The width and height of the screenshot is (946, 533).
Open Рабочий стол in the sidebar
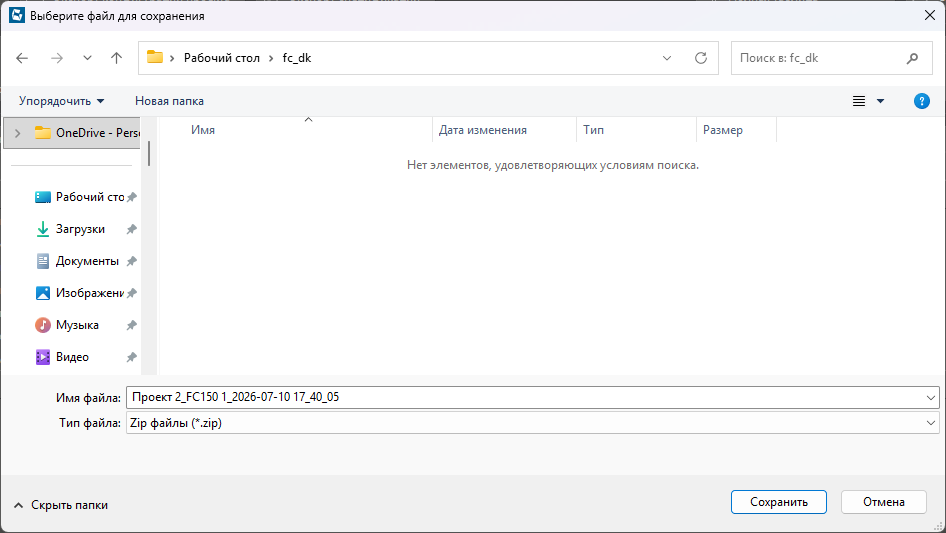click(x=79, y=197)
